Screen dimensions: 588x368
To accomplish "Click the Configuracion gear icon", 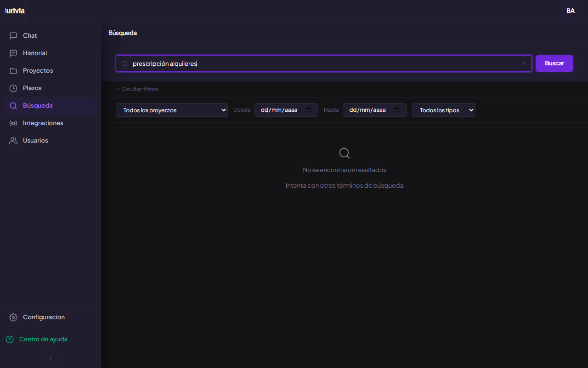I will 13,317.
